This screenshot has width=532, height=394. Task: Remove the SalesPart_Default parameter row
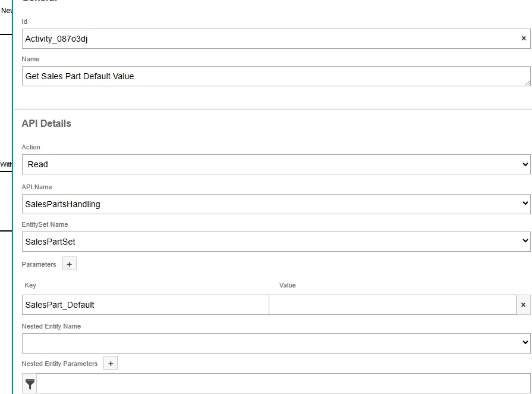[523, 305]
